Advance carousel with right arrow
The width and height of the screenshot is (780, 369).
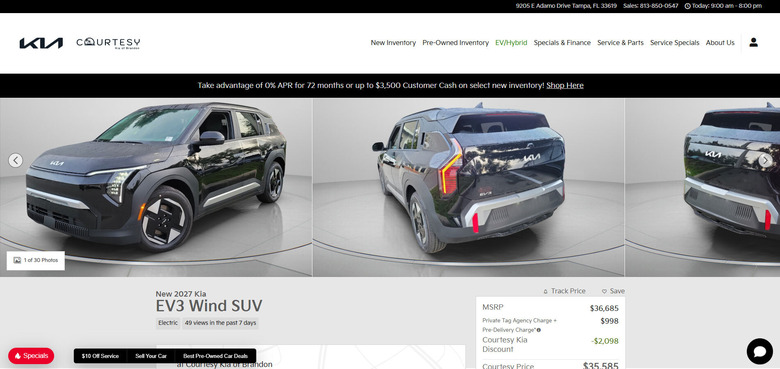tap(766, 160)
